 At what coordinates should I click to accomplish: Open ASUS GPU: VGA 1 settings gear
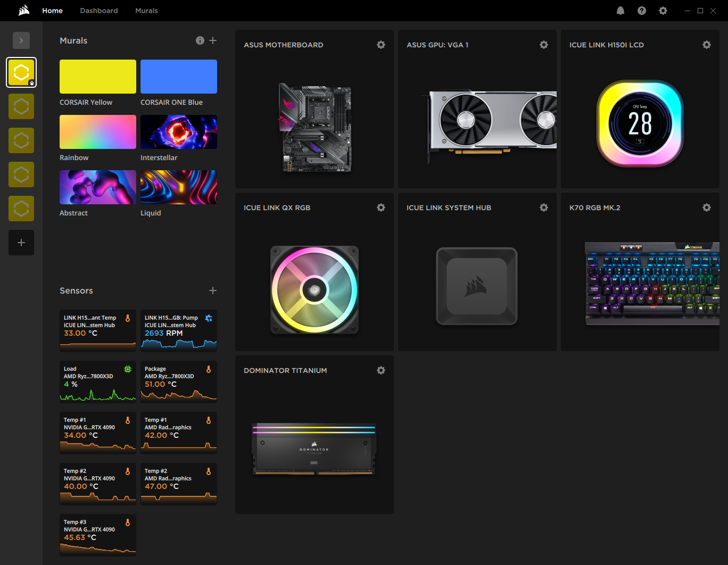point(544,45)
